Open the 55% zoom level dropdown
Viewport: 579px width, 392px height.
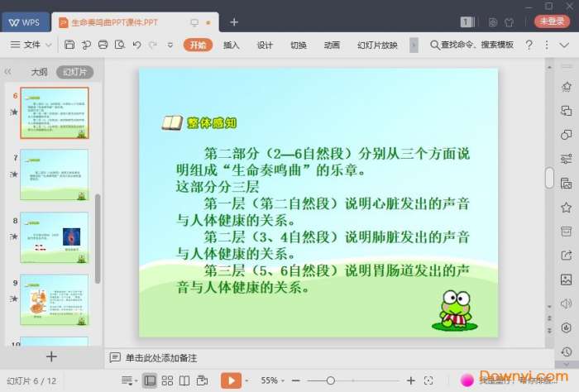(272, 380)
